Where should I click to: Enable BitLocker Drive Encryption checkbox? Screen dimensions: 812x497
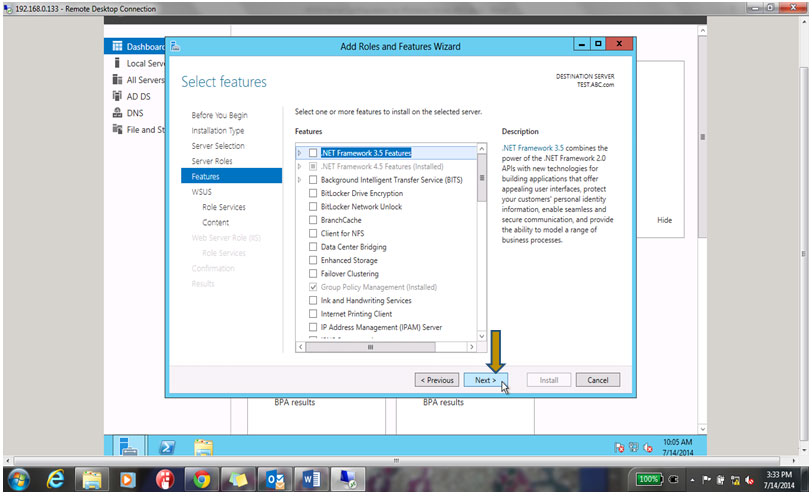(313, 193)
